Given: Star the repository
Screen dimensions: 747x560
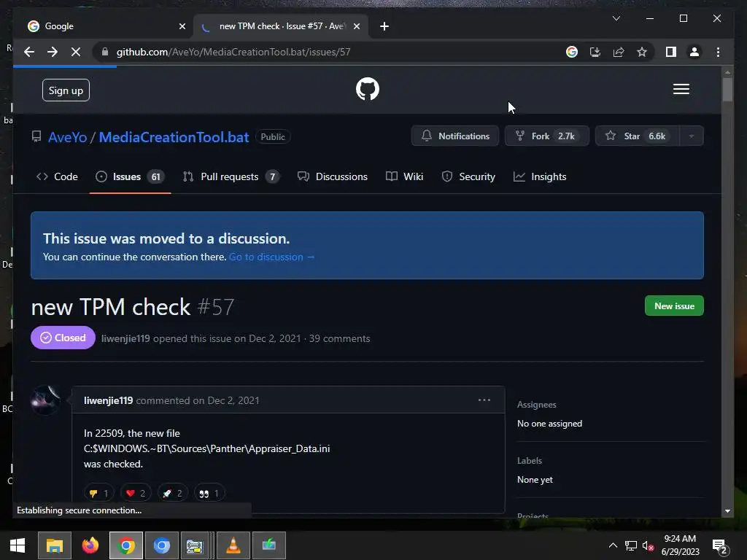Looking at the screenshot, I should pyautogui.click(x=638, y=136).
